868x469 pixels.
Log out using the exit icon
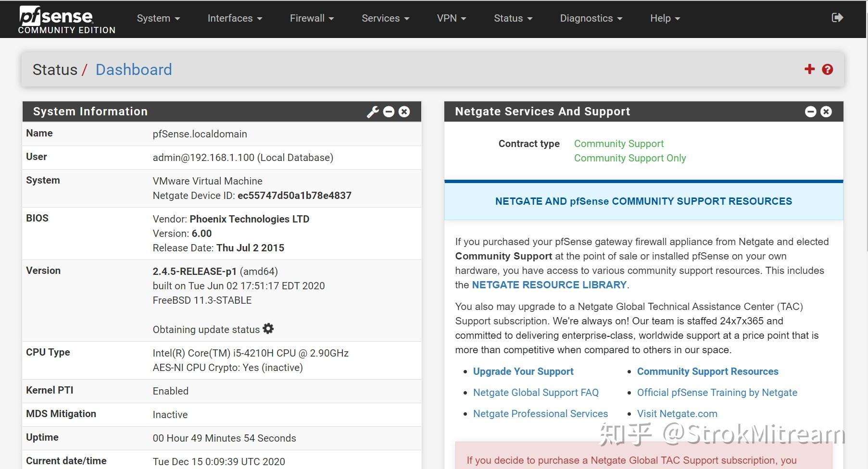pos(838,17)
